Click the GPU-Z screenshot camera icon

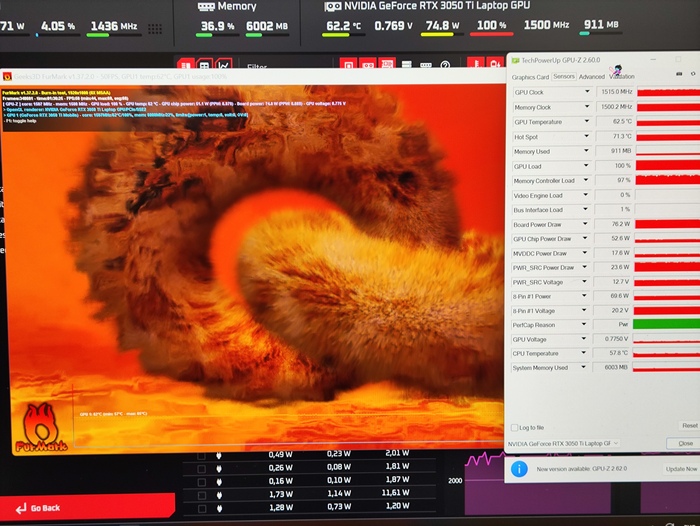pyautogui.click(x=679, y=74)
